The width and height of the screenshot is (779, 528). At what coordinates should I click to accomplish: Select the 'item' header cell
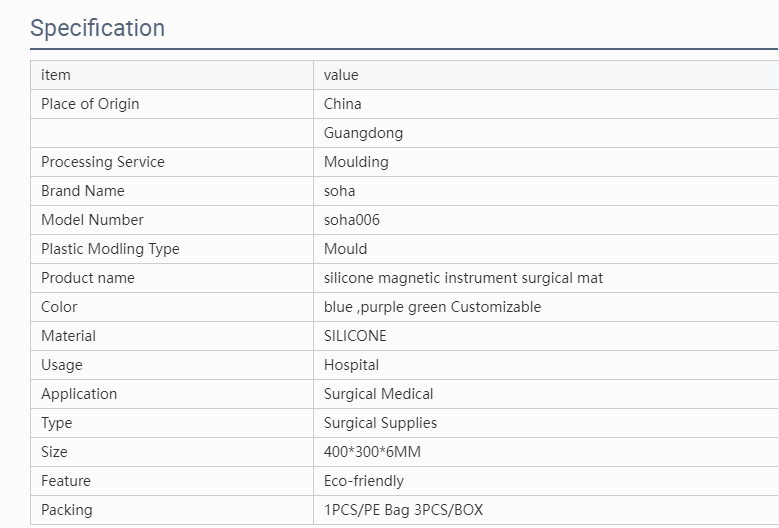(172, 75)
